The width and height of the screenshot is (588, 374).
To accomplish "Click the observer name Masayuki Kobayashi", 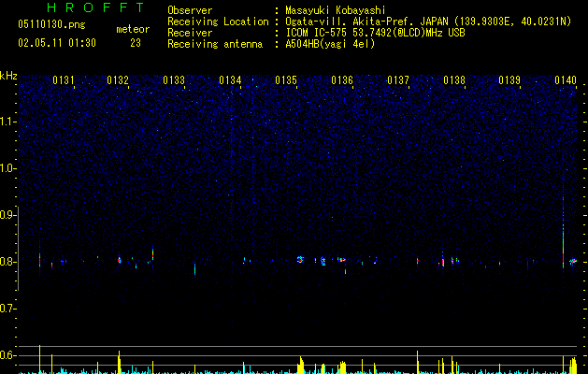I will coord(336,10).
